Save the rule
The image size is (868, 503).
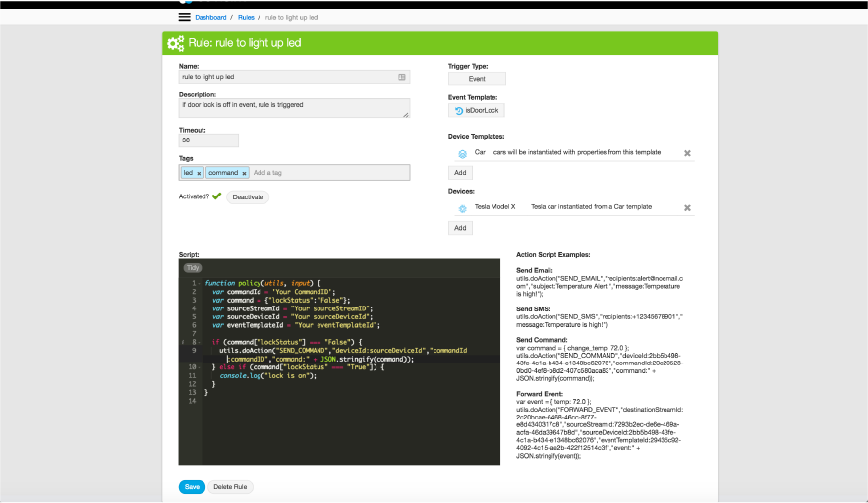[192, 487]
